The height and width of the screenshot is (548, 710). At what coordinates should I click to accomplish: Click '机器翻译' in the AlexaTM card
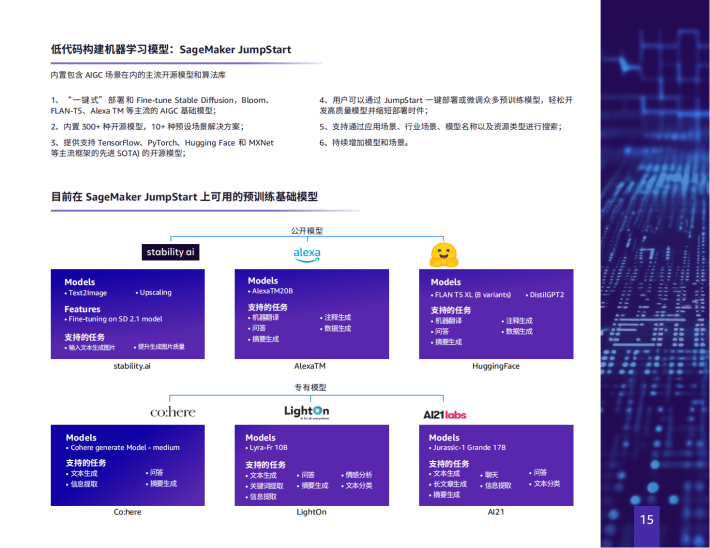coord(264,317)
